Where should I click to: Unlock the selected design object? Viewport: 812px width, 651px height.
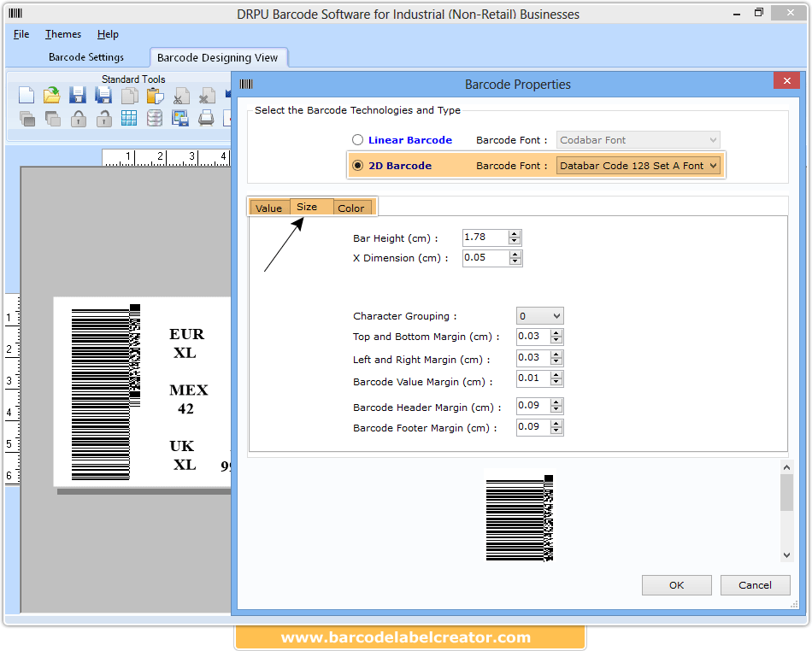click(103, 119)
